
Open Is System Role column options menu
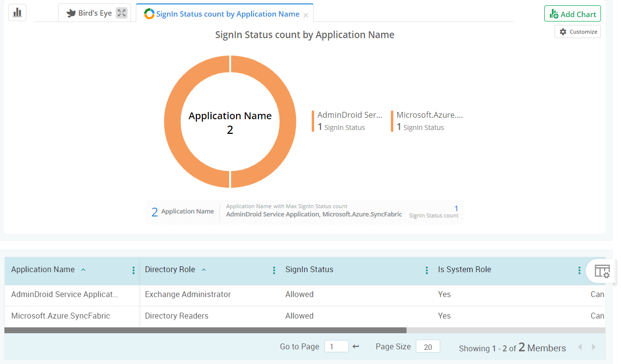[x=579, y=270]
